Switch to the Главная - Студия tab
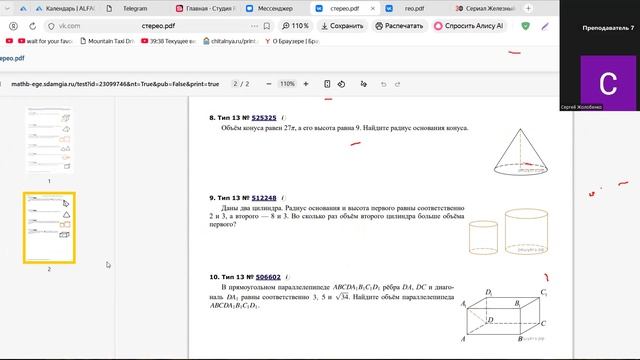The width and height of the screenshot is (640, 360). (206, 8)
